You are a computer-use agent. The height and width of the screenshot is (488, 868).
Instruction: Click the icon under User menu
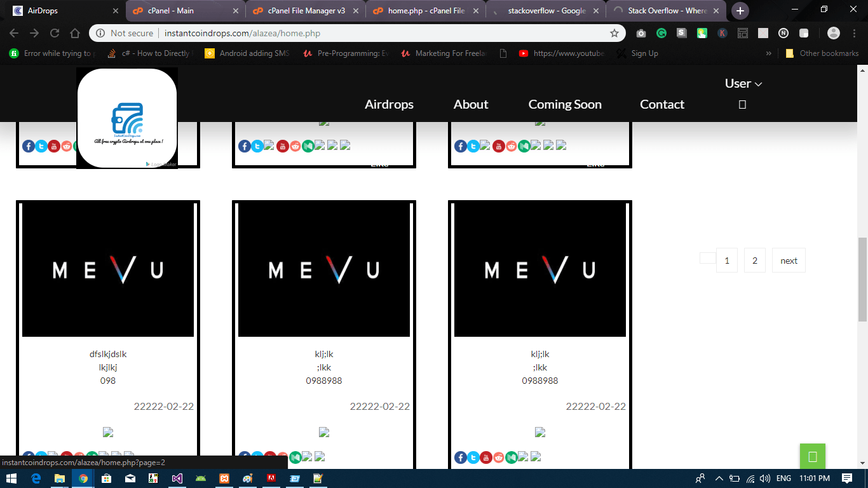pos(742,105)
